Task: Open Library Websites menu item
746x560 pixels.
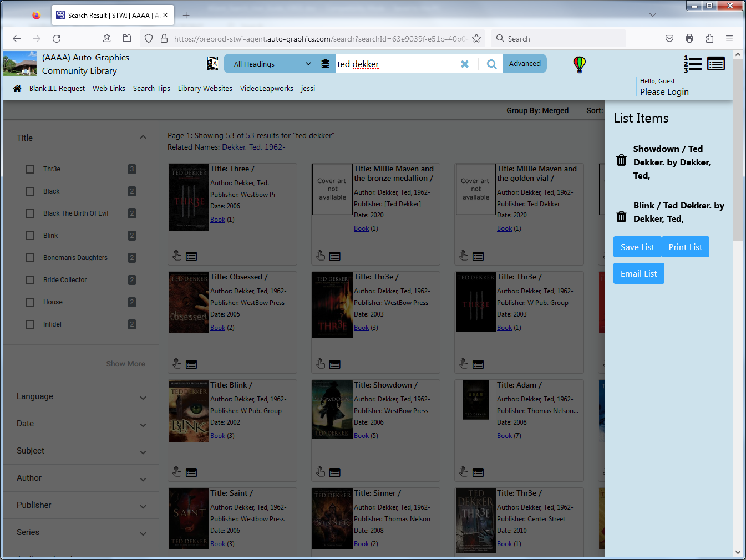Action: [205, 89]
